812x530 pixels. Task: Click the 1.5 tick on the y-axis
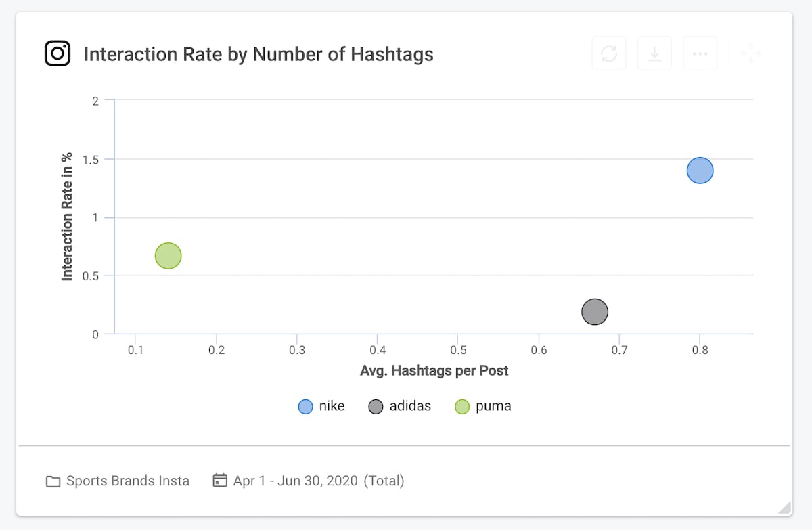[91, 159]
